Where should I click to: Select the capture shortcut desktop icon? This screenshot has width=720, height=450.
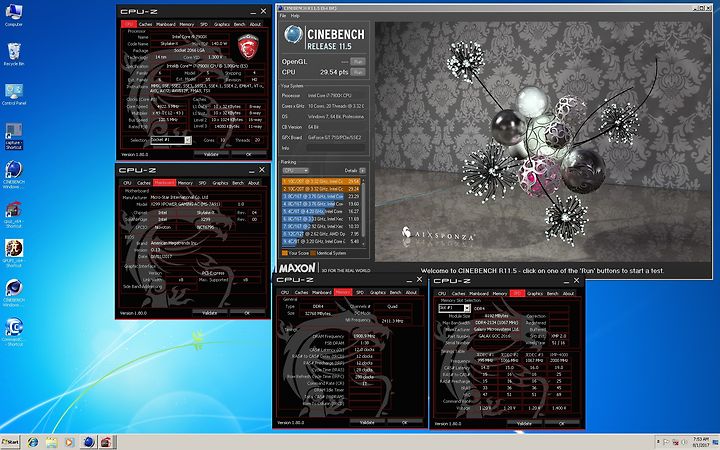click(13, 136)
